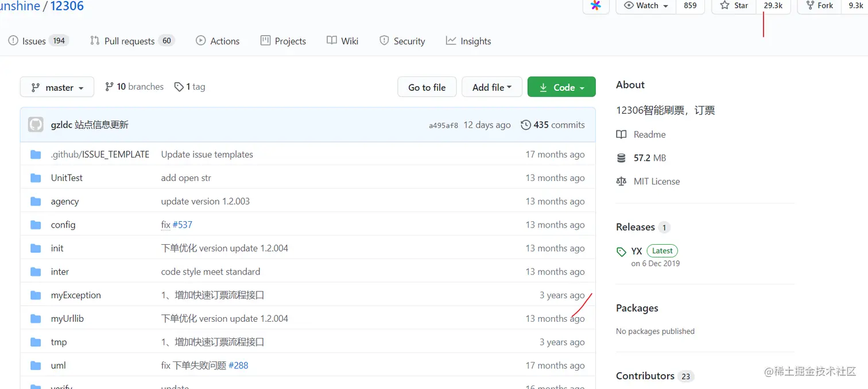
Task: Open the Actions tab
Action: pyautogui.click(x=218, y=41)
